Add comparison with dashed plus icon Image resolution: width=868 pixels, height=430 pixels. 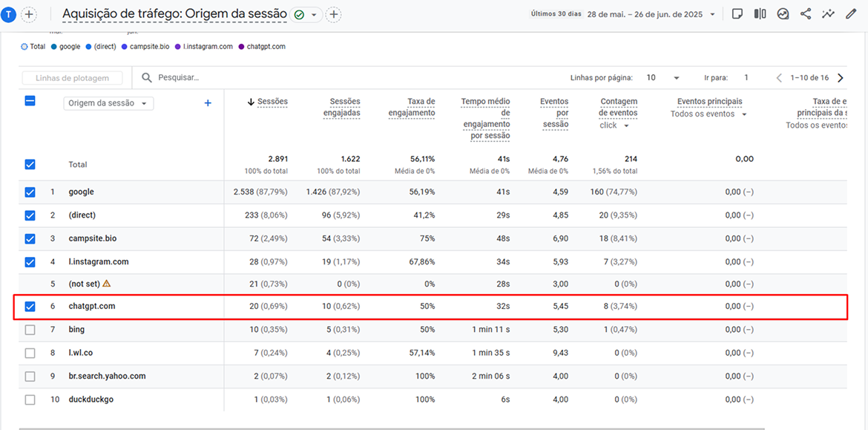point(29,14)
